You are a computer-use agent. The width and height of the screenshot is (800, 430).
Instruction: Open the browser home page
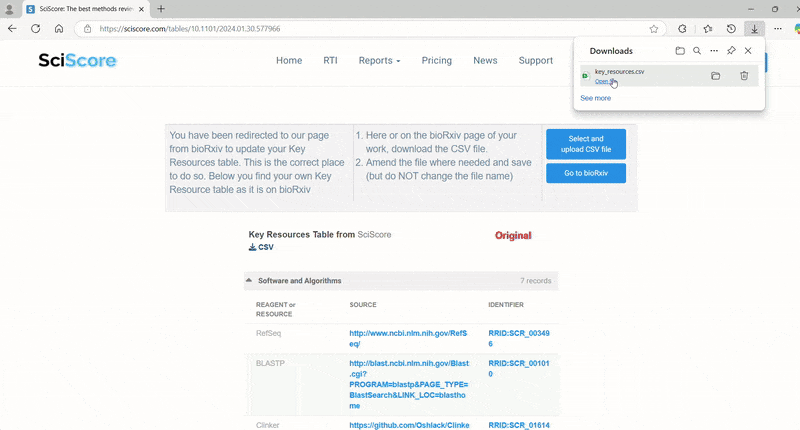pyautogui.click(x=59, y=29)
